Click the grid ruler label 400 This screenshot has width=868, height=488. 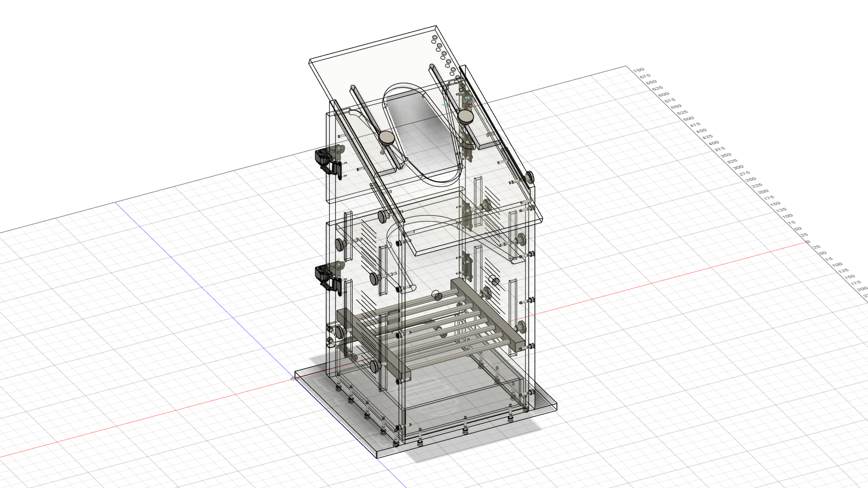pos(714,143)
